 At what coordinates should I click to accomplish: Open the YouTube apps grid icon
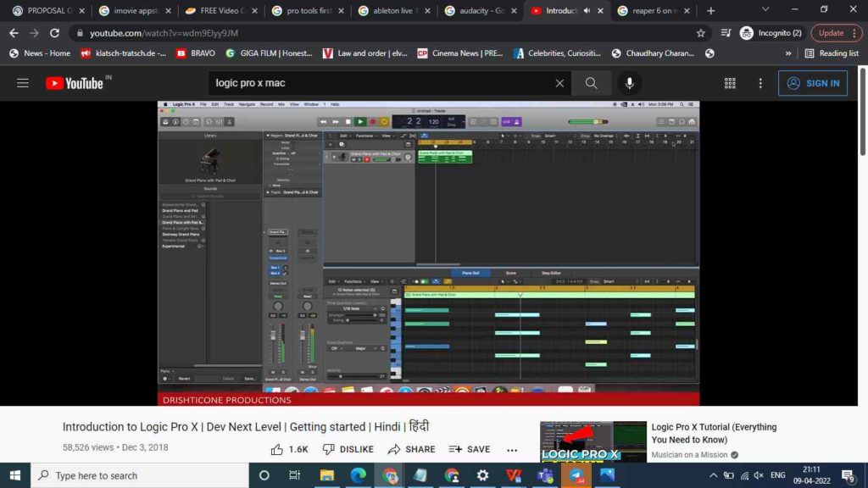pos(730,83)
